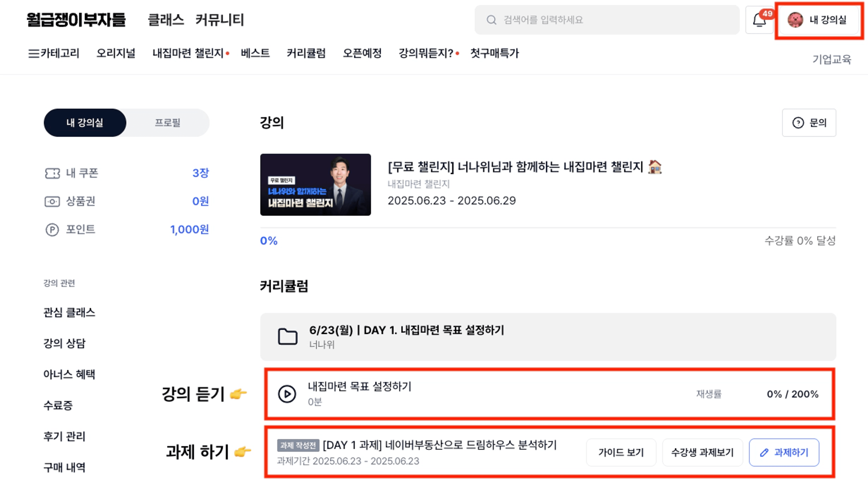Open the 커리큘럼 navigation item
Viewport: 868px width, 487px height.
click(x=306, y=53)
